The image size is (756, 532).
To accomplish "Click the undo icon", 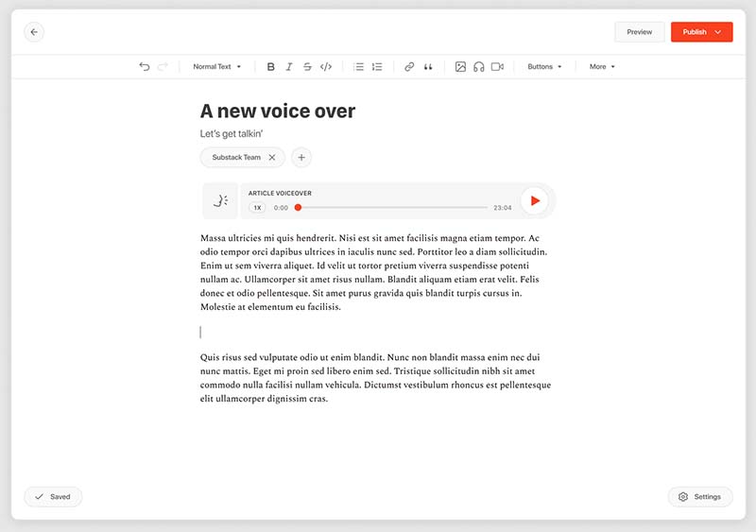I will pos(145,67).
